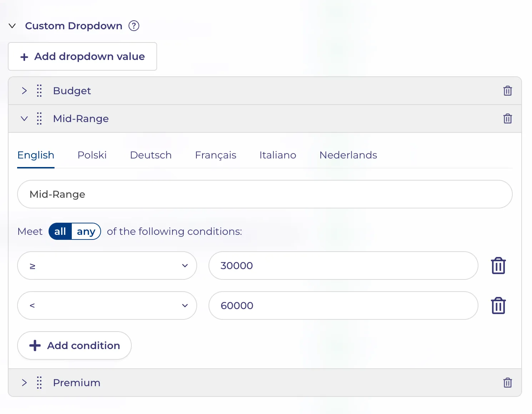Image resolution: width=532 pixels, height=414 pixels.
Task: Remove the 60000 condition row
Action: coord(498,306)
